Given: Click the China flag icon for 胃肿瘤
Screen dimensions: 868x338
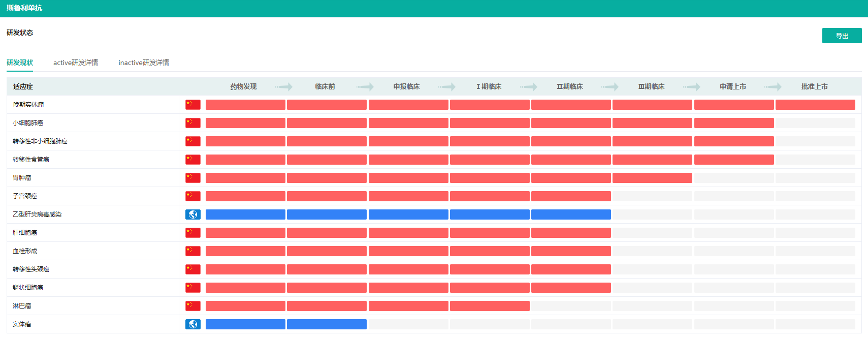Looking at the screenshot, I should click(x=192, y=178).
